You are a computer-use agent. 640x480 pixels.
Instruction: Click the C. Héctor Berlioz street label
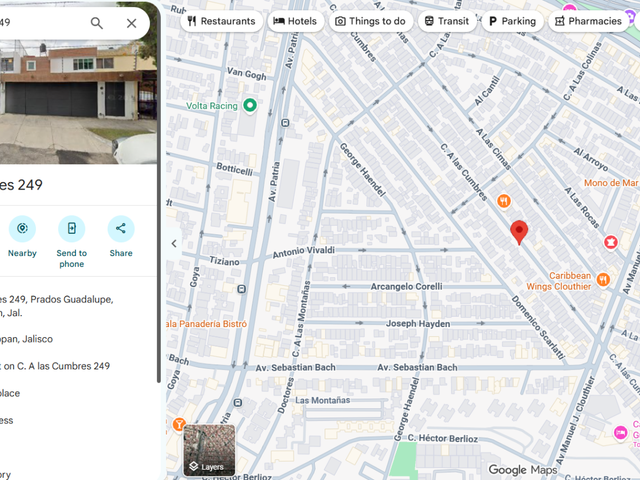[x=442, y=438]
